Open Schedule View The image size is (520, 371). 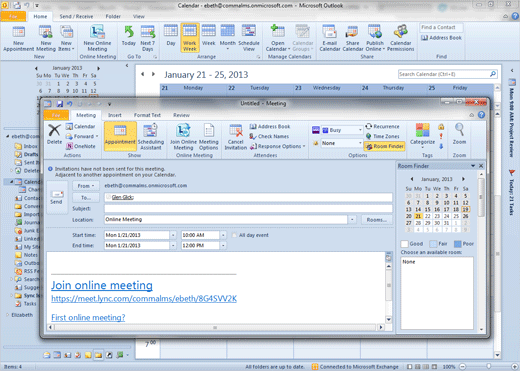(249, 38)
